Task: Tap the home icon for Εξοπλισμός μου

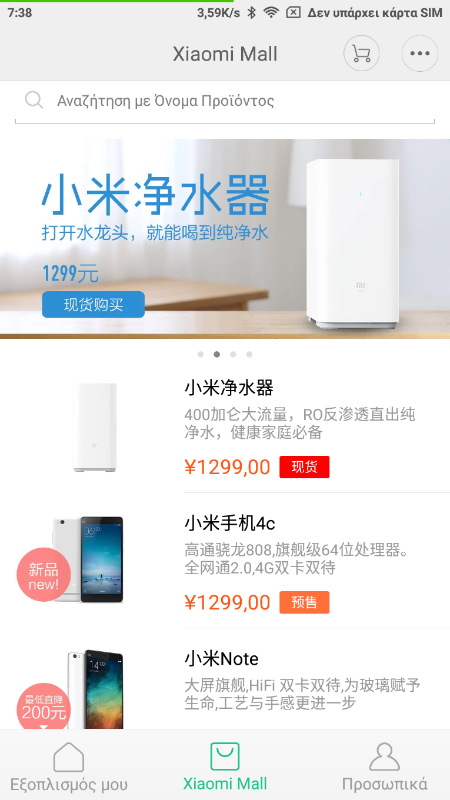Action: [x=68, y=757]
